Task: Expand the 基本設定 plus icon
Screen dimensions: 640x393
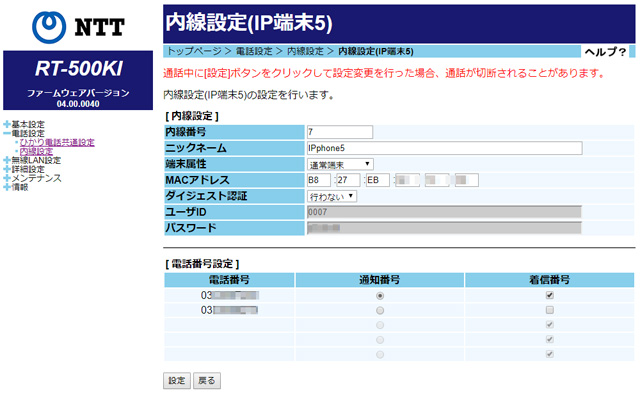Action: [7, 124]
